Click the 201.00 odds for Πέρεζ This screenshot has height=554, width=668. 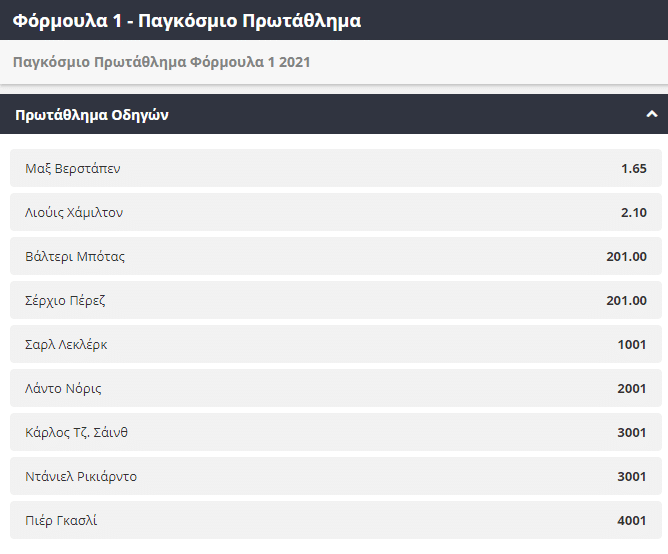(x=626, y=300)
